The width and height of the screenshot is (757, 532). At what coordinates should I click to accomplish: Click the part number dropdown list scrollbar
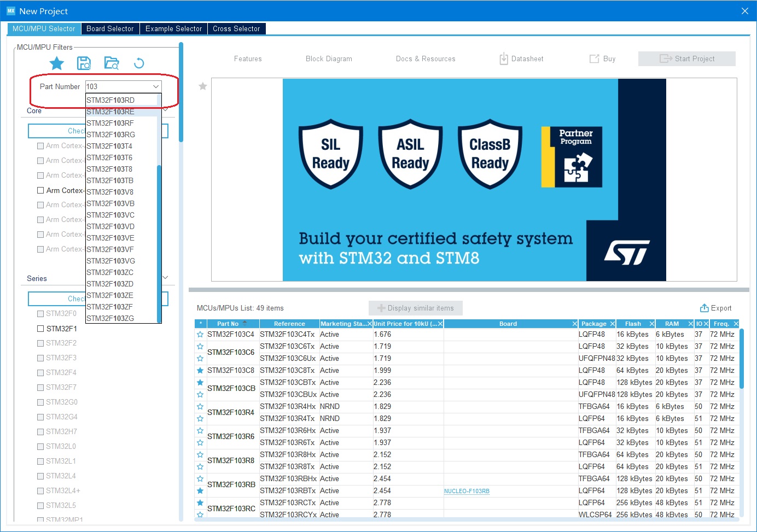(159, 244)
